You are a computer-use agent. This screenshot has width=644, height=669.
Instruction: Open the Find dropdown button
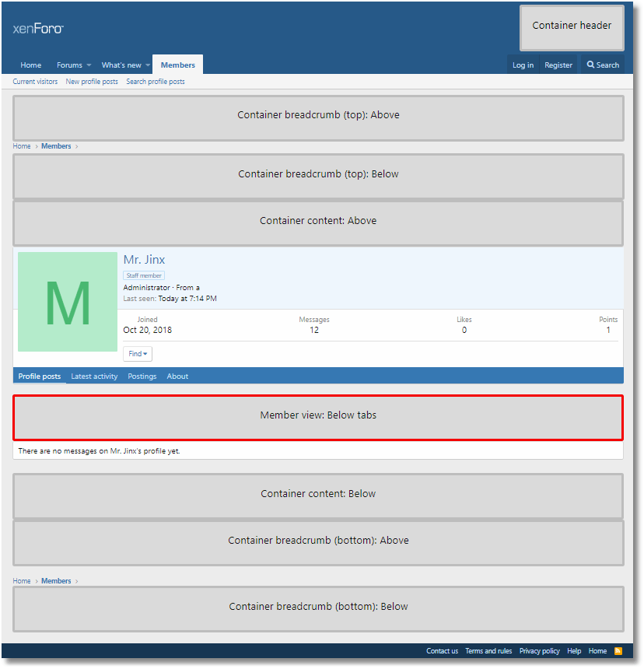[x=138, y=354]
